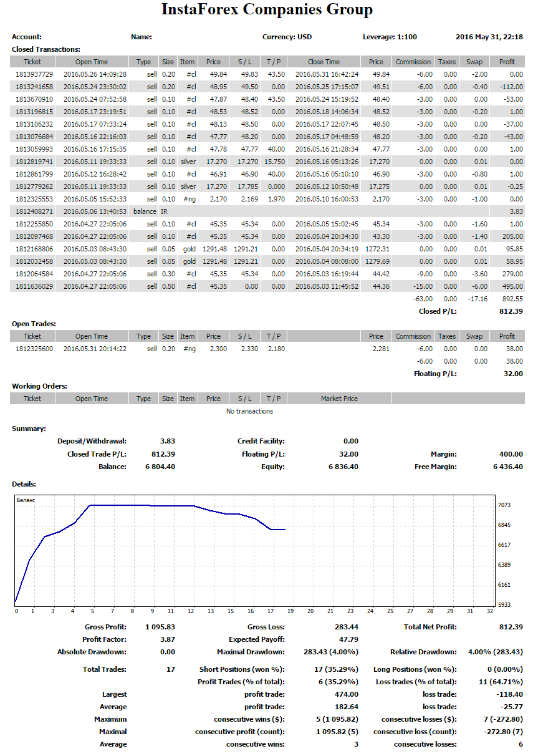Click Short Positions value 17 (35.29%)
This screenshot has width=533, height=756.
pos(337,669)
